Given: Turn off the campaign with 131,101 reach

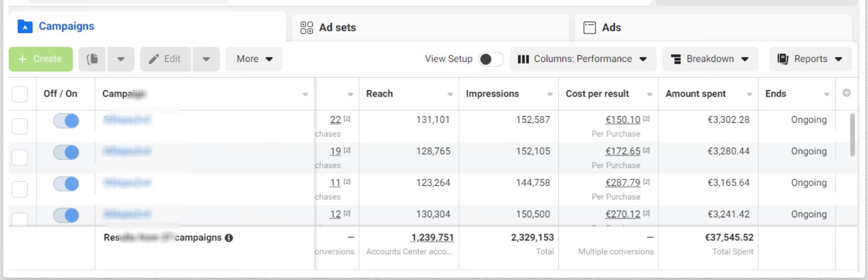Looking at the screenshot, I should [66, 121].
